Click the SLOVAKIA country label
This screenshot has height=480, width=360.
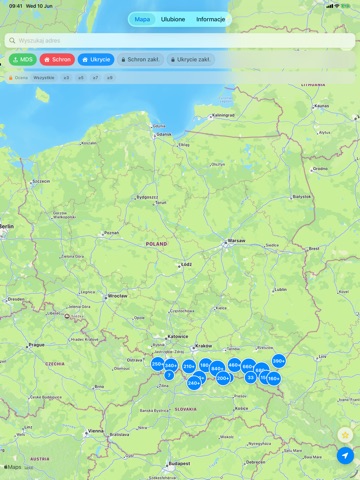(x=186, y=409)
